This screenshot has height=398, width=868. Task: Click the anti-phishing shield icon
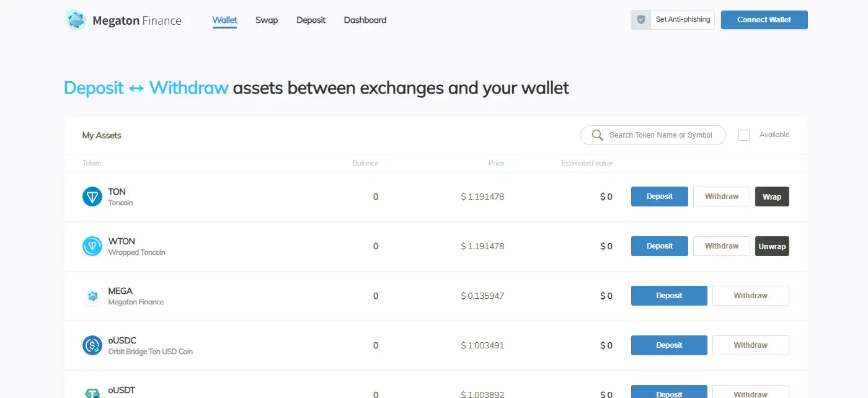(641, 20)
